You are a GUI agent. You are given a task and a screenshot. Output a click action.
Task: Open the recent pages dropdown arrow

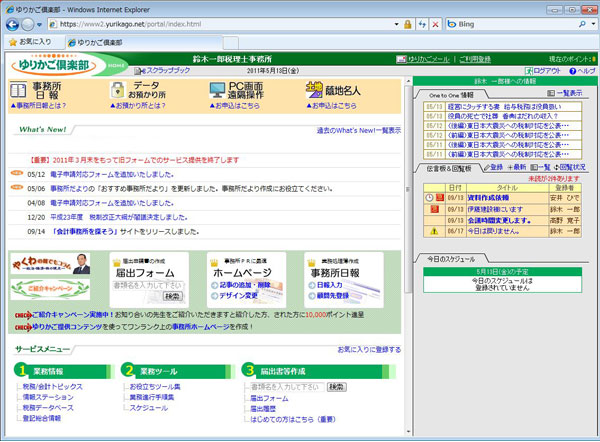(39, 25)
